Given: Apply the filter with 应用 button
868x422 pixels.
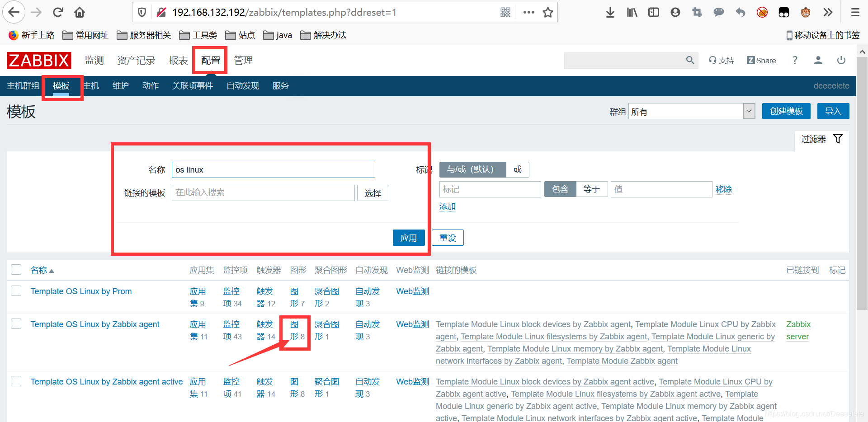Looking at the screenshot, I should tap(409, 238).
